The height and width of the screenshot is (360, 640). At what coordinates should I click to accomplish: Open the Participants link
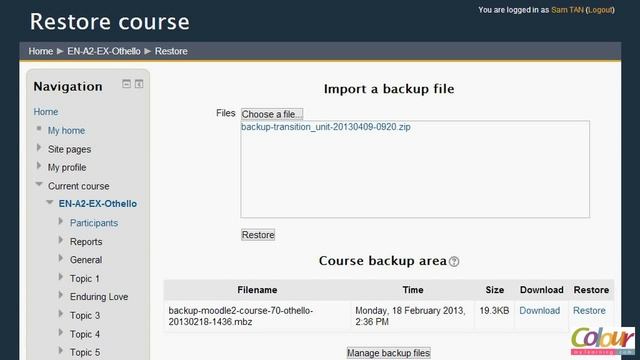pos(94,223)
